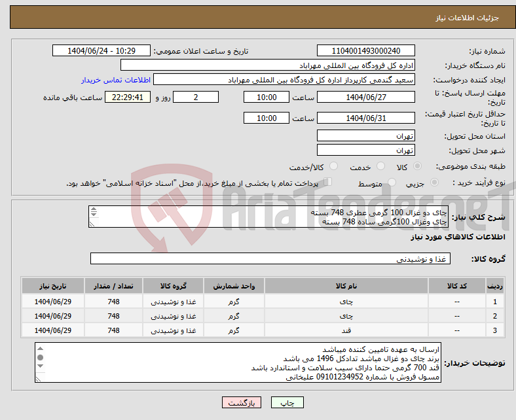Click the scroll-down arrow in the buyer notes box
Viewport: 516px width, 420px height.
pos(41,367)
